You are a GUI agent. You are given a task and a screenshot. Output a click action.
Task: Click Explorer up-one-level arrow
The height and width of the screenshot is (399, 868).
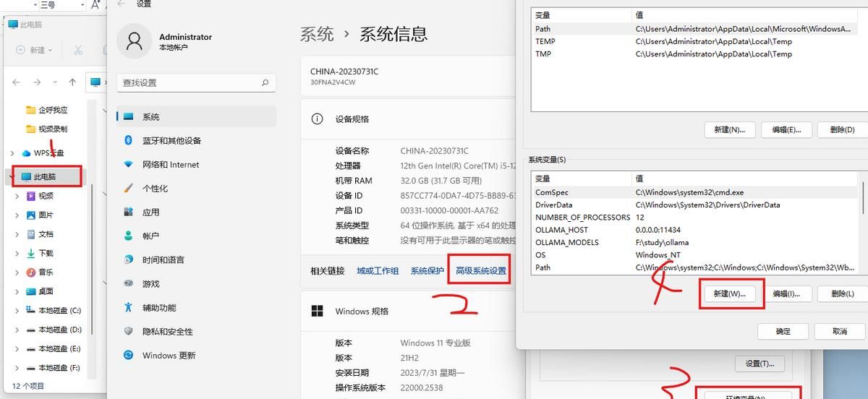pos(72,82)
